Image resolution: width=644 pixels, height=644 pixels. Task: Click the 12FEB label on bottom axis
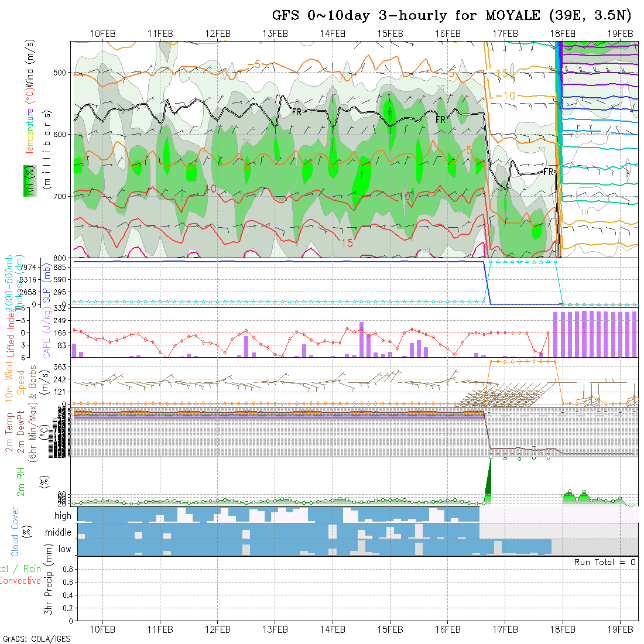click(x=218, y=629)
